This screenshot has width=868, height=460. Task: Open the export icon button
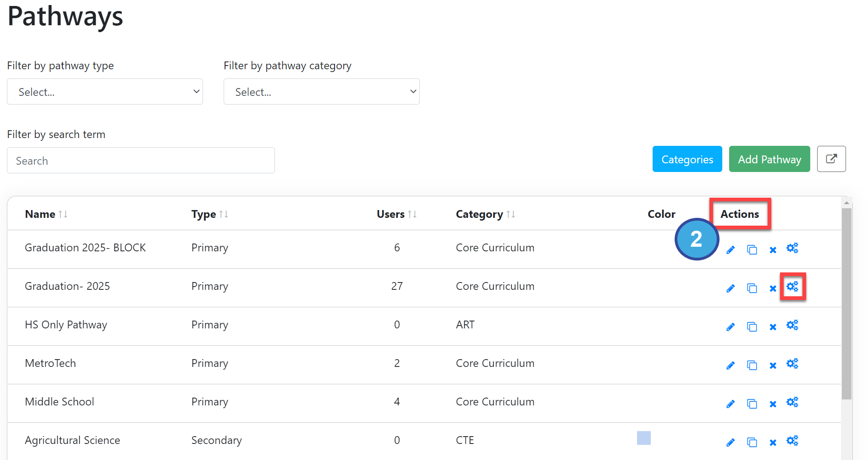click(x=831, y=159)
